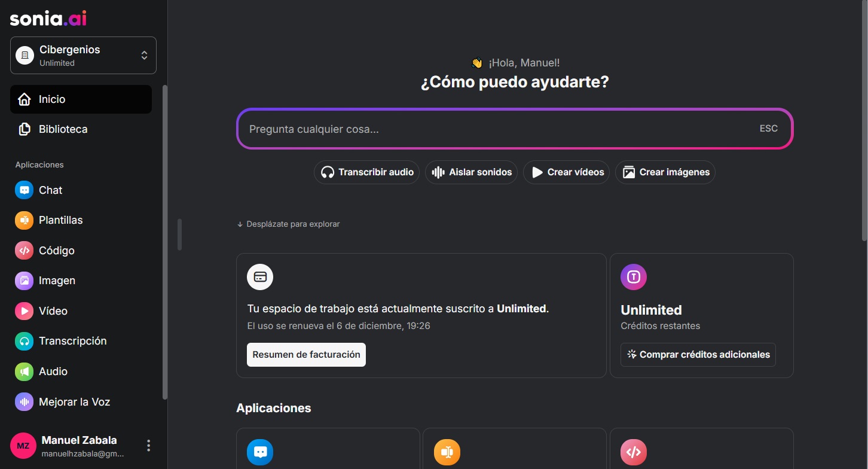The height and width of the screenshot is (469, 868).
Task: Click the main page scrollbar
Action: pyautogui.click(x=864, y=120)
